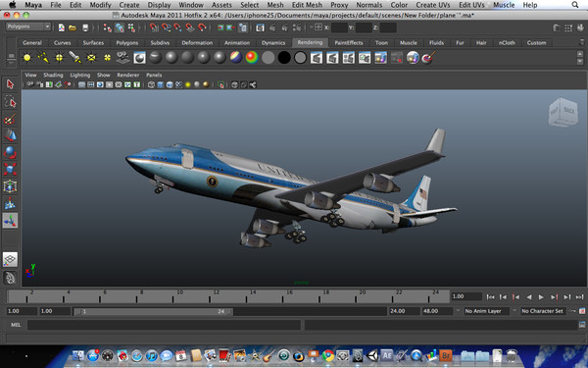The image size is (588, 368).
Task: Click the small arrow left of anim layer
Action: point(458,311)
